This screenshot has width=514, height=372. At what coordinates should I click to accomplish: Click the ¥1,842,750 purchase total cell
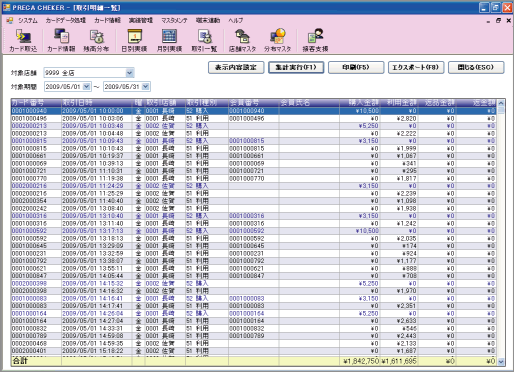click(x=360, y=361)
